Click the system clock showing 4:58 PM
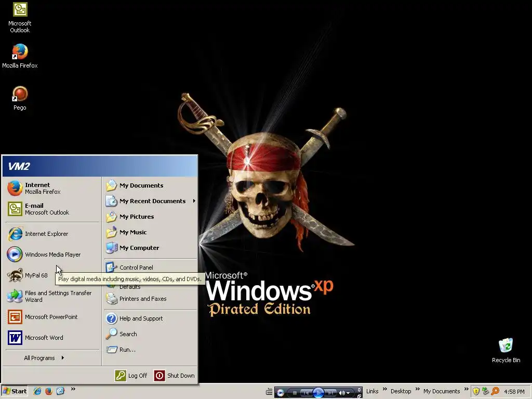The image size is (532, 399). coord(514,392)
